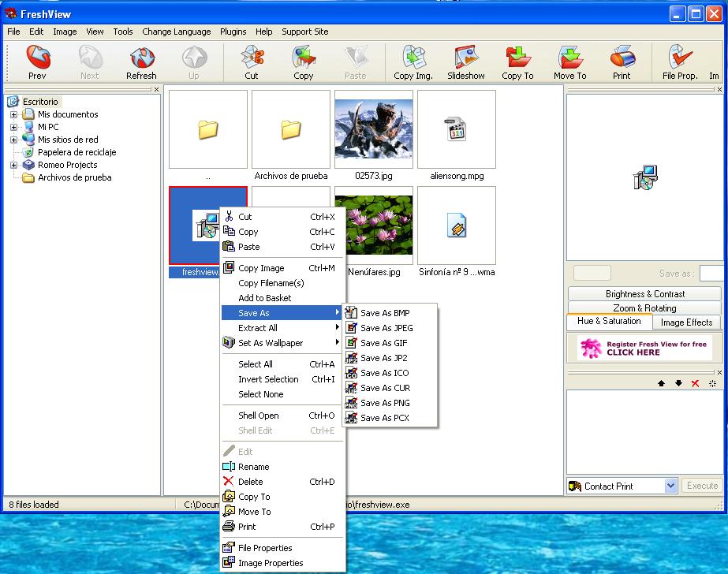
Task: Select the Sinfonía nº 9 wma thumbnail
Action: pyautogui.click(x=457, y=225)
